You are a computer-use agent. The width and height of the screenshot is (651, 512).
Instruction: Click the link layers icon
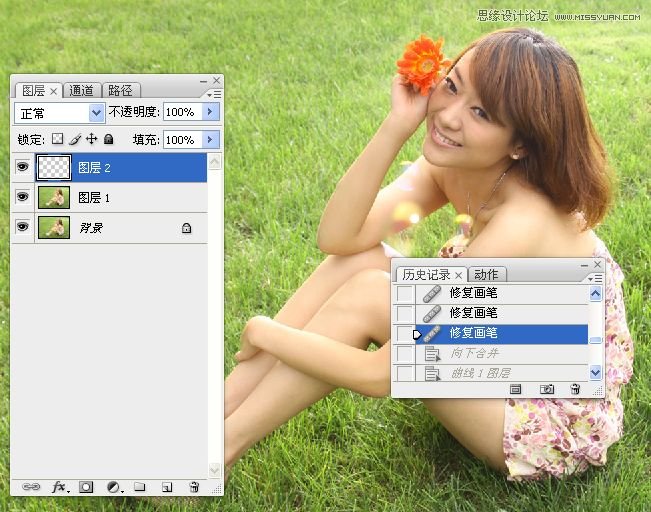[31, 487]
